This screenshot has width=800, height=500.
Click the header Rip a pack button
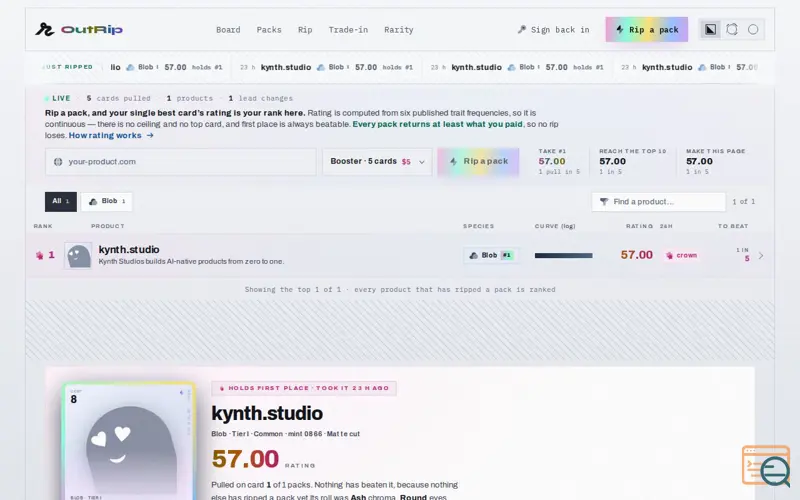[x=646, y=30]
